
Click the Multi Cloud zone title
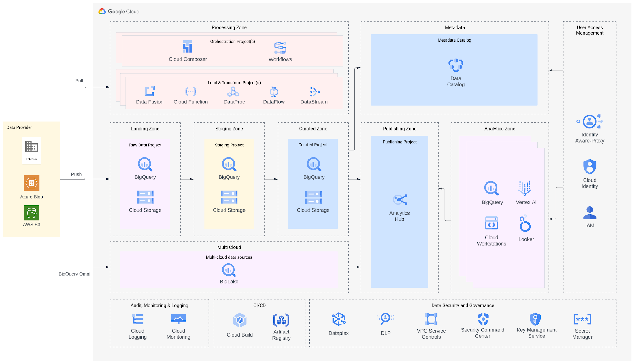click(229, 247)
